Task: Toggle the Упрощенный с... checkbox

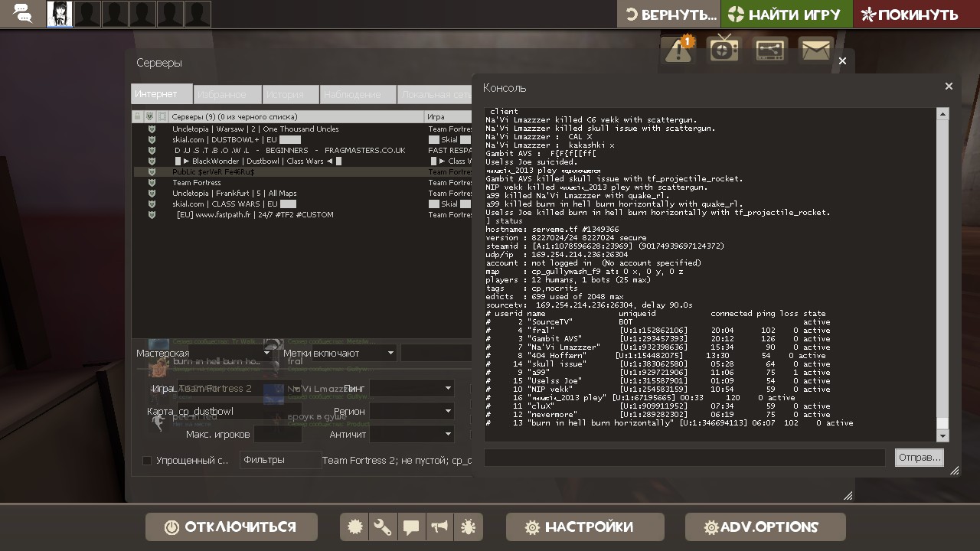Action: click(147, 461)
